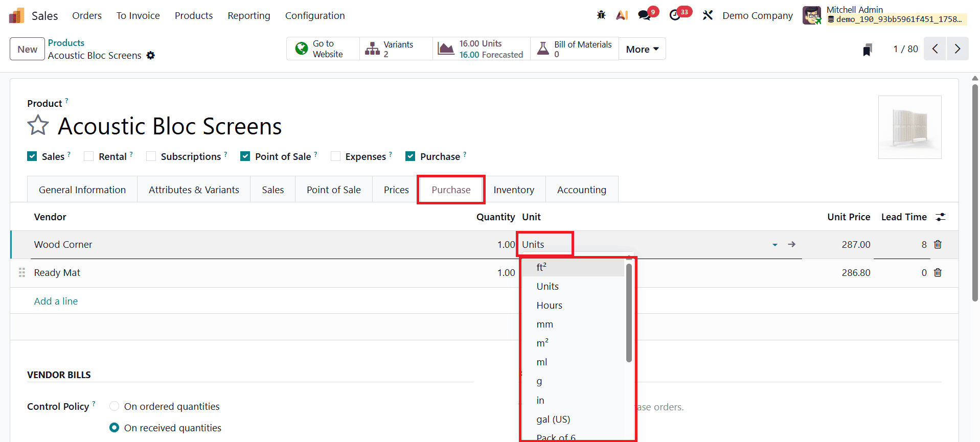Choose ml from unit dropdown
Image resolution: width=980 pixels, height=442 pixels.
573,362
